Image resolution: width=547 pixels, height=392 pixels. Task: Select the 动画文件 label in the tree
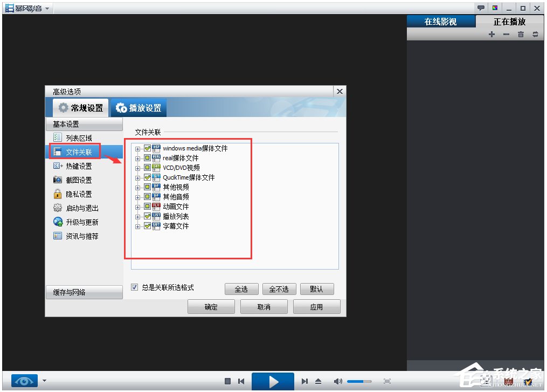click(176, 207)
